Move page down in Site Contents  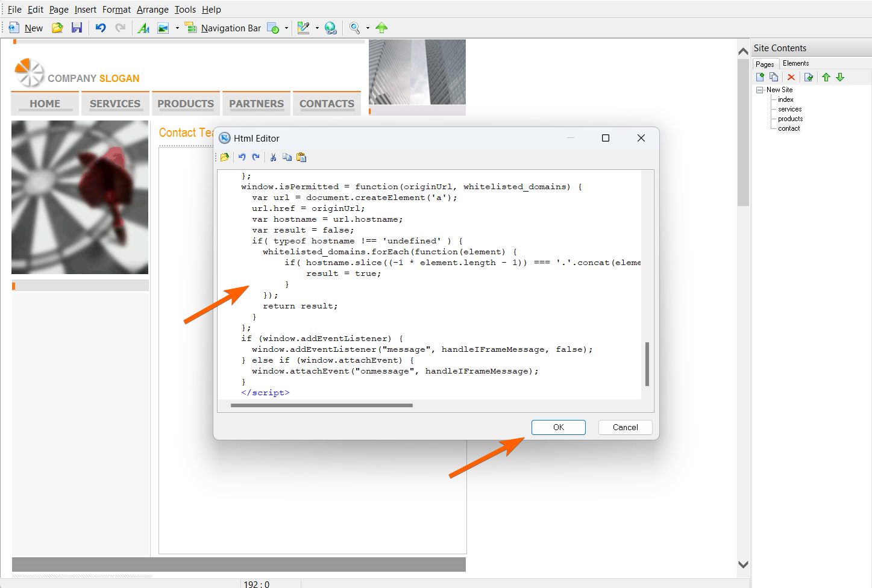click(x=840, y=77)
